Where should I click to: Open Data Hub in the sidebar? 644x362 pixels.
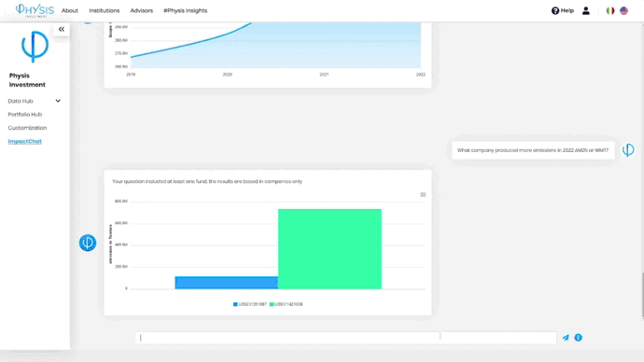coord(21,101)
